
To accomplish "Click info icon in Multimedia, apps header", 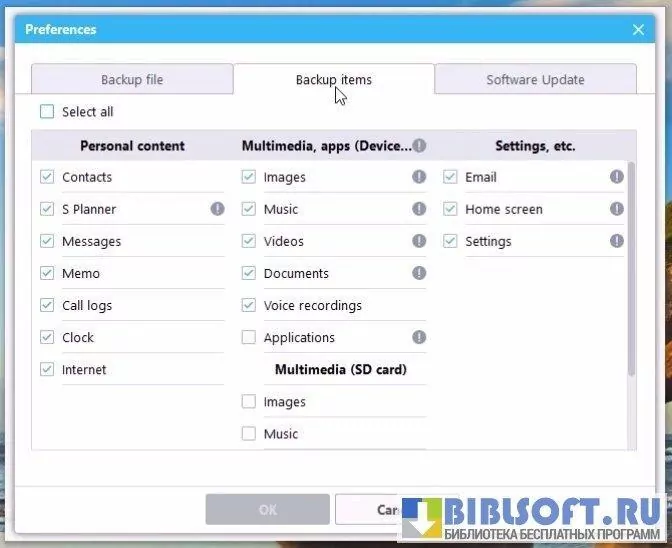I will [419, 146].
